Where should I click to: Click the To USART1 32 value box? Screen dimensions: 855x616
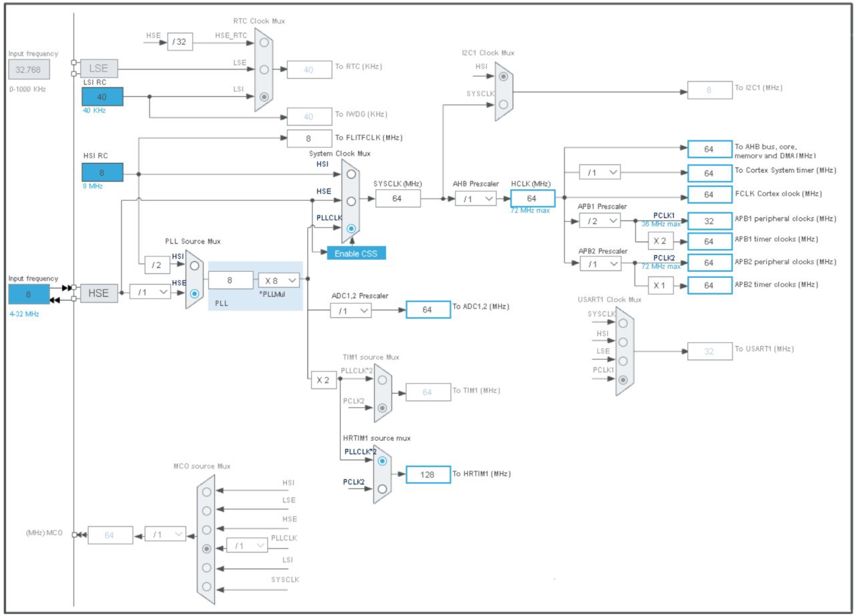pyautogui.click(x=709, y=350)
